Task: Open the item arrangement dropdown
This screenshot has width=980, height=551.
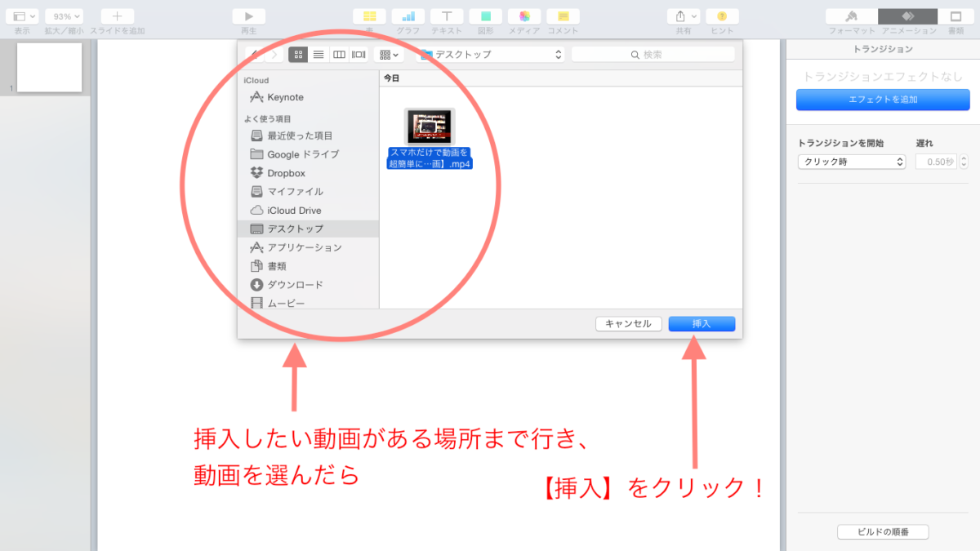Action: pyautogui.click(x=389, y=55)
